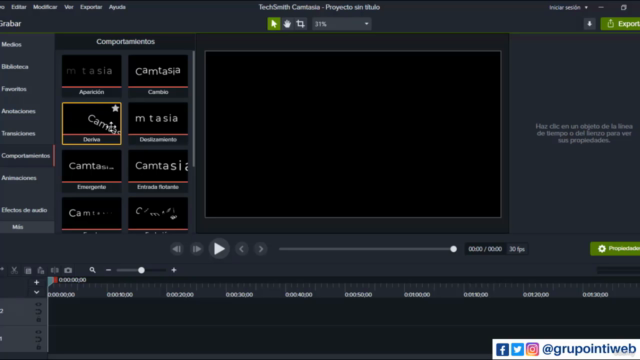Open the Anotaciones tab
Screen dimensions: 640x360
[x=18, y=111]
